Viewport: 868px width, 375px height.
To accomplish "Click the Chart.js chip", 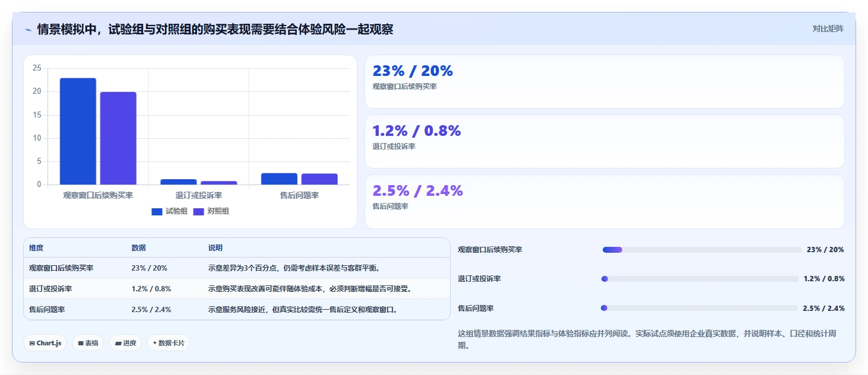I will 45,343.
